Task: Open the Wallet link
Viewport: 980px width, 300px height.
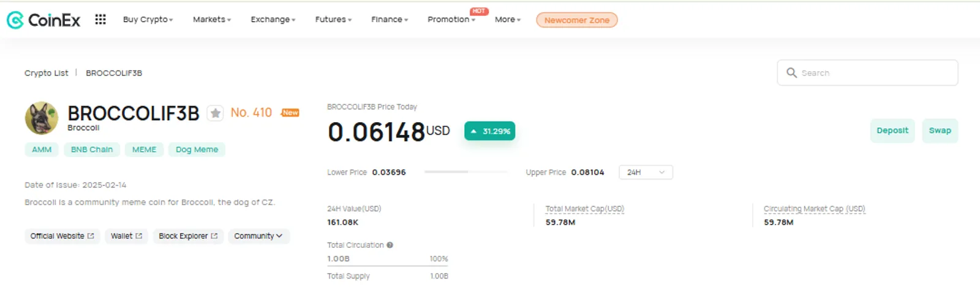Action: (126, 236)
